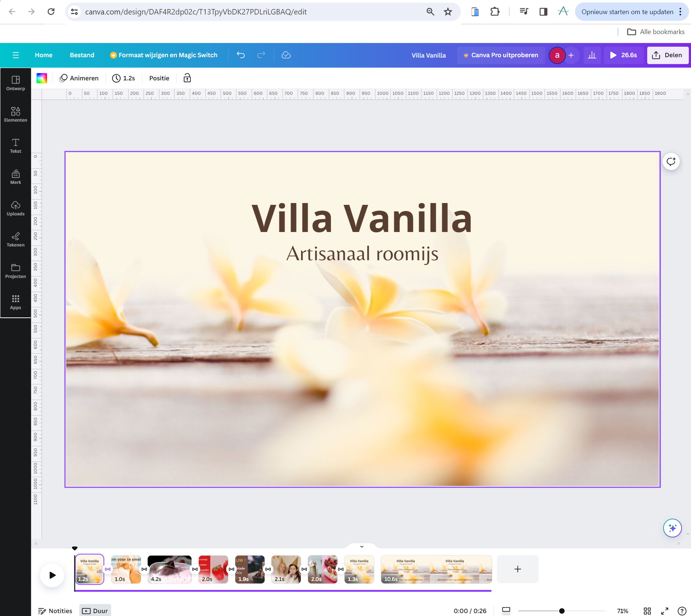691x616 pixels.
Task: Open the Elementen panel
Action: coord(16,114)
